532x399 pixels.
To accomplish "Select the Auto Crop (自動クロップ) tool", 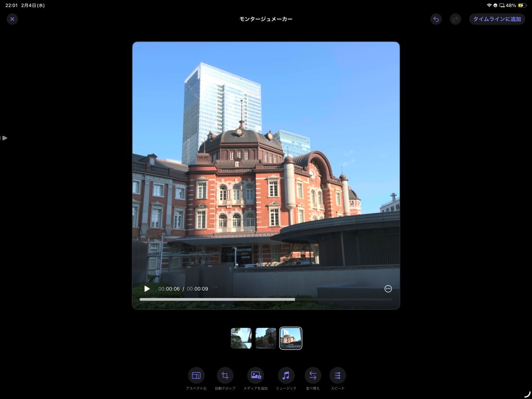I will tap(225, 376).
